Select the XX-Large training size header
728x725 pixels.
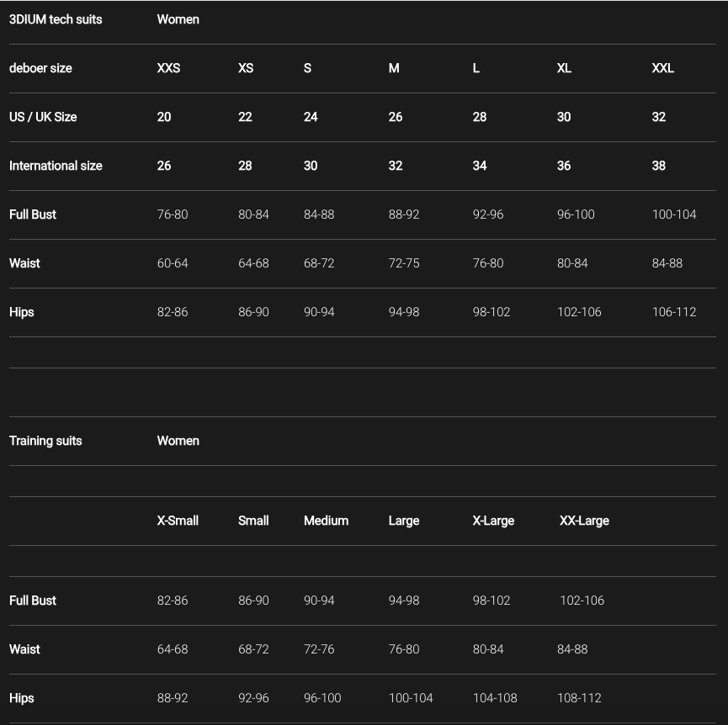(x=584, y=521)
